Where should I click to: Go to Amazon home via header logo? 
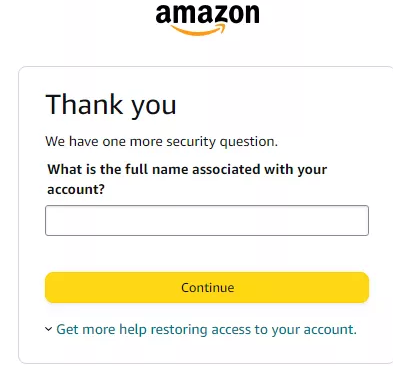click(x=207, y=19)
